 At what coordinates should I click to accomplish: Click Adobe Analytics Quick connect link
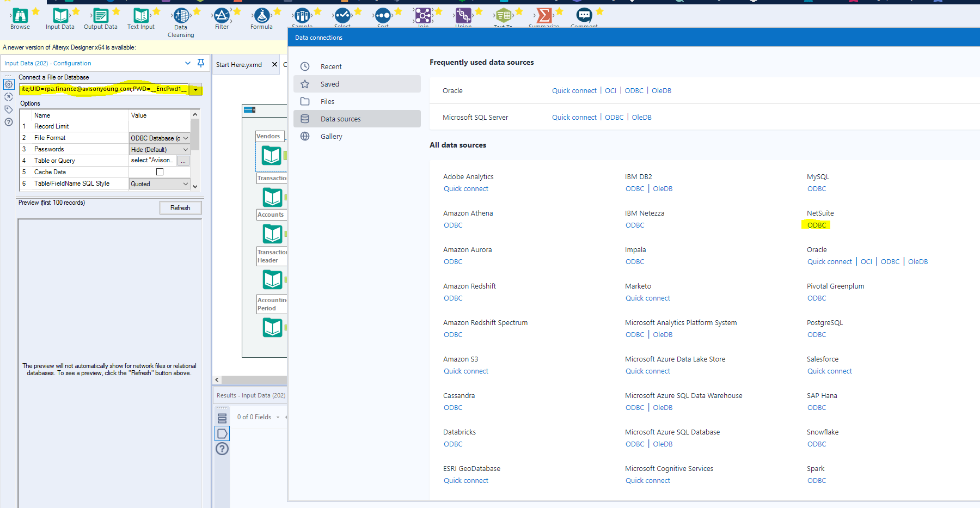pos(466,189)
